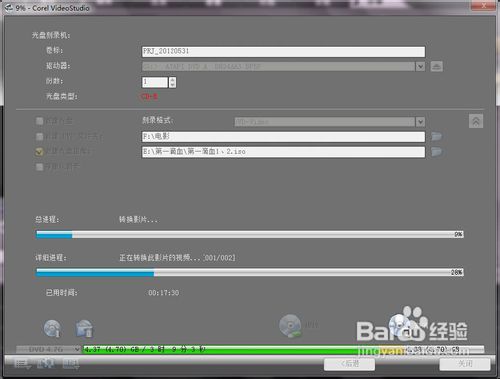Screen dimensions: 500x379
Task: Eject the disc with the drive eject icon
Action: click(x=437, y=66)
